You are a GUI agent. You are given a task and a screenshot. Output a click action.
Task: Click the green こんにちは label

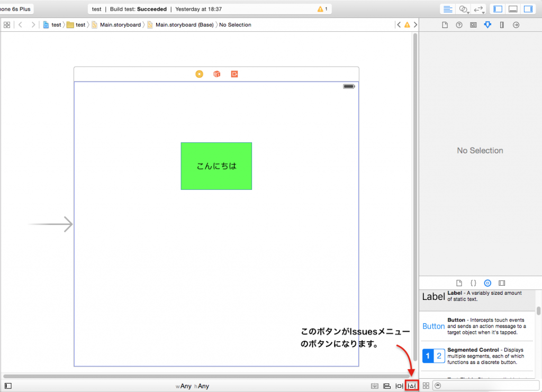(216, 166)
